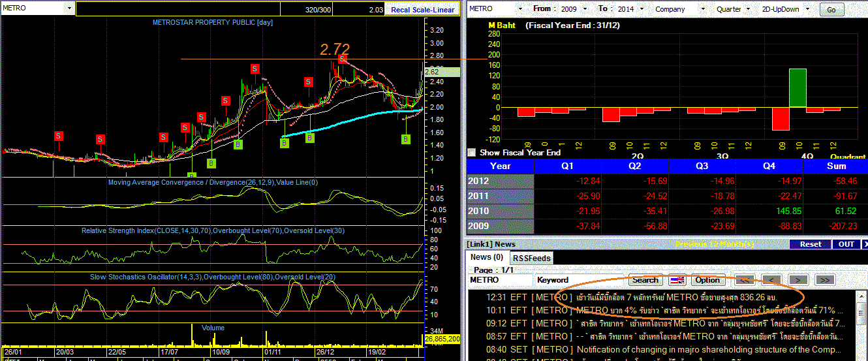The image size is (868, 361).
Task: Click the Year column header
Action: pos(501,166)
